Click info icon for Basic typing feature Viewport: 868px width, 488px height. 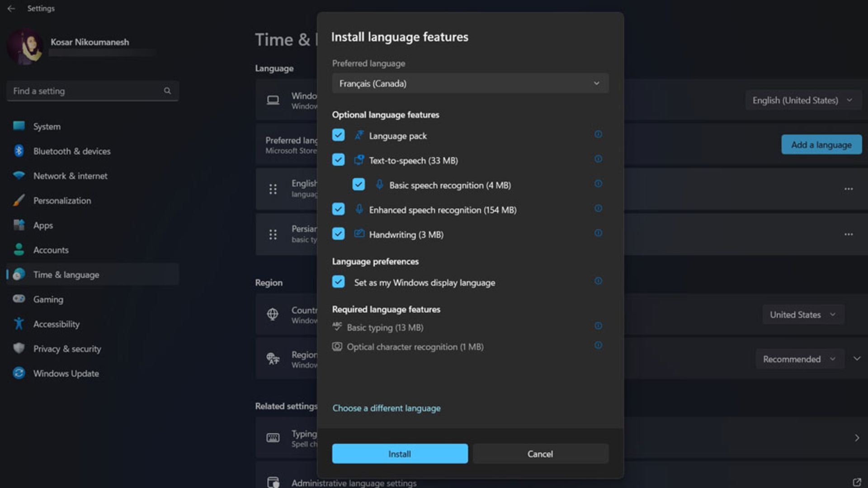point(598,326)
